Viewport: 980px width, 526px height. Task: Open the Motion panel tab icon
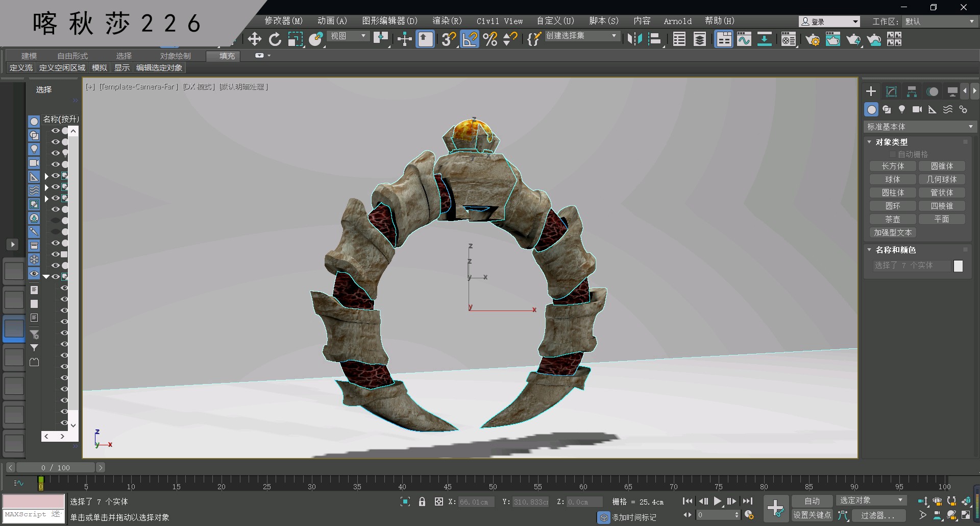point(933,91)
